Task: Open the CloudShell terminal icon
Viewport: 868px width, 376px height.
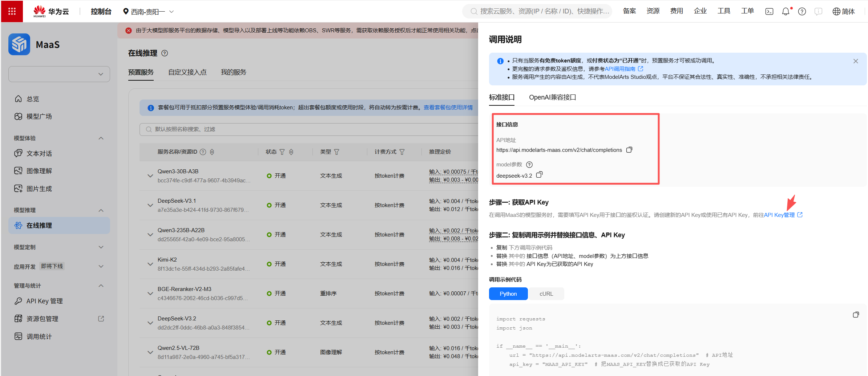Action: [769, 12]
